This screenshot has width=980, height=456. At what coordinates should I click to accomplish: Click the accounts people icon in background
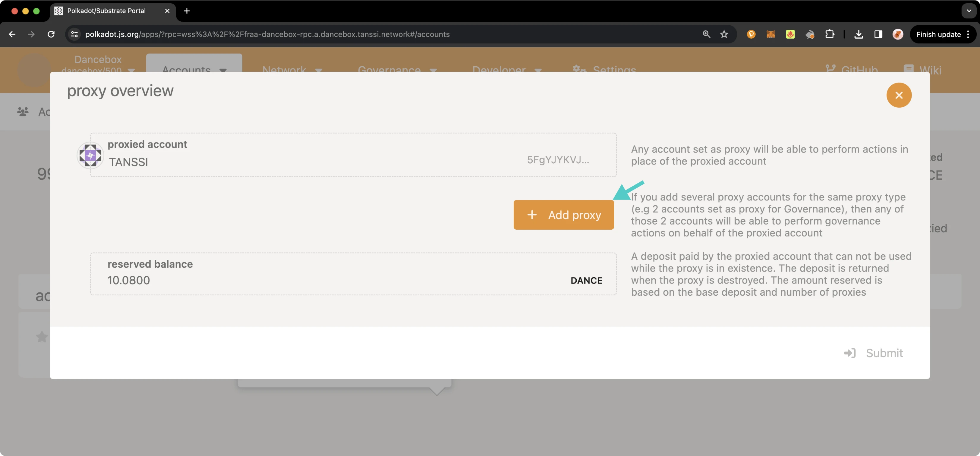[23, 112]
